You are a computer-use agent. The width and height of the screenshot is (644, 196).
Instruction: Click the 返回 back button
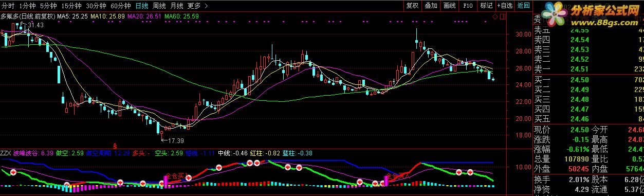(x=523, y=6)
